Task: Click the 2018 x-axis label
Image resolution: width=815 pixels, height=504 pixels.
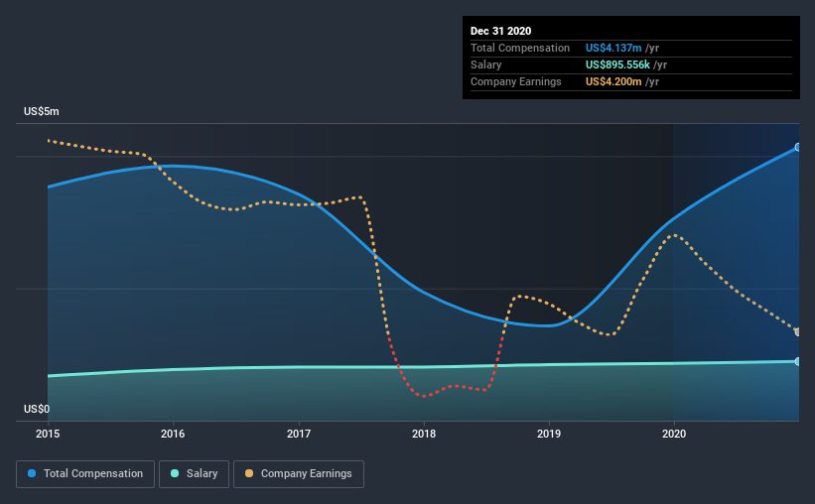Action: (x=424, y=434)
